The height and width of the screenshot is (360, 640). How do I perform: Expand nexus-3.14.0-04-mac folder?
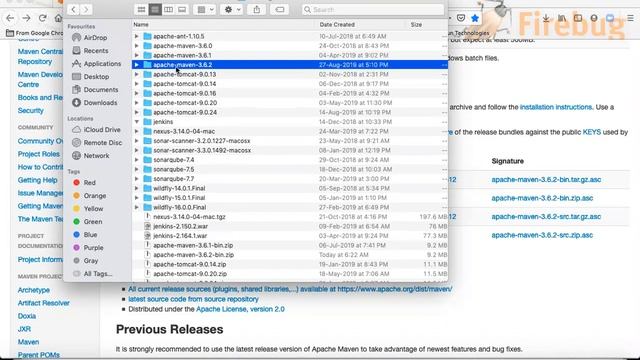pyautogui.click(x=137, y=131)
